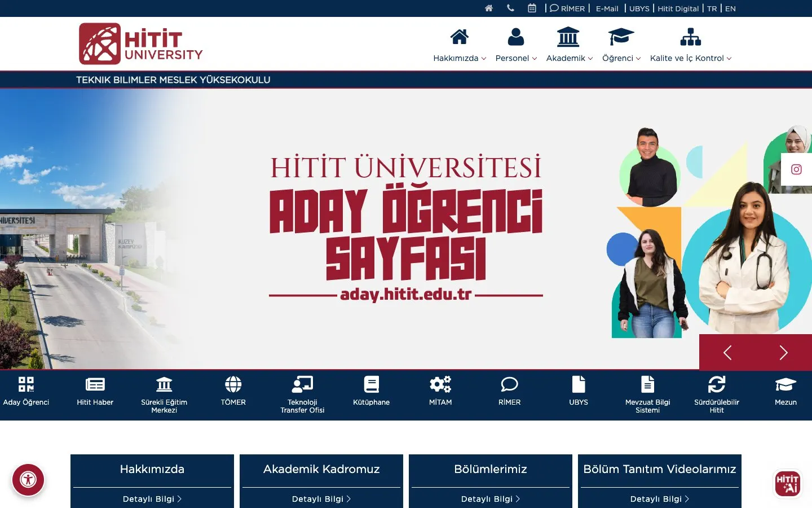Expand the Öğrenci dropdown menu

[621, 58]
